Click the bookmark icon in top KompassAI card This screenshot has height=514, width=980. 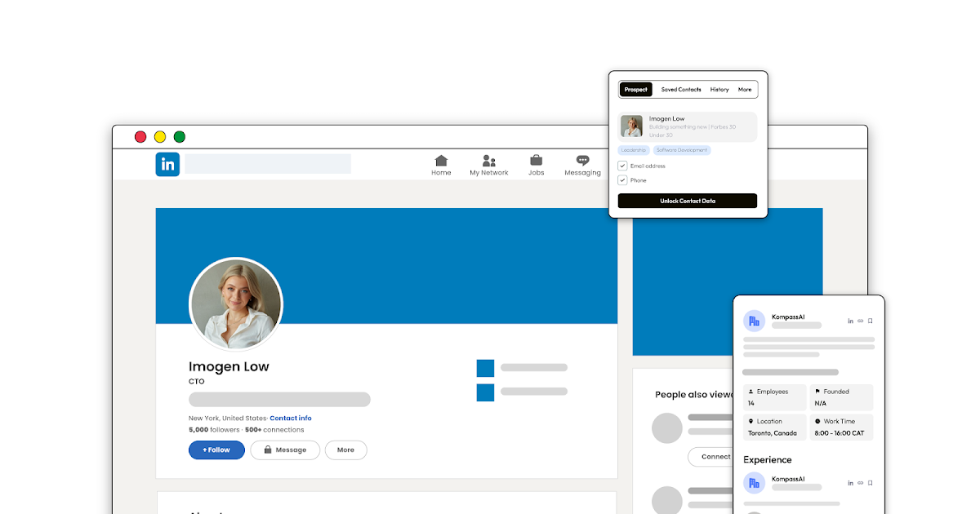871,321
